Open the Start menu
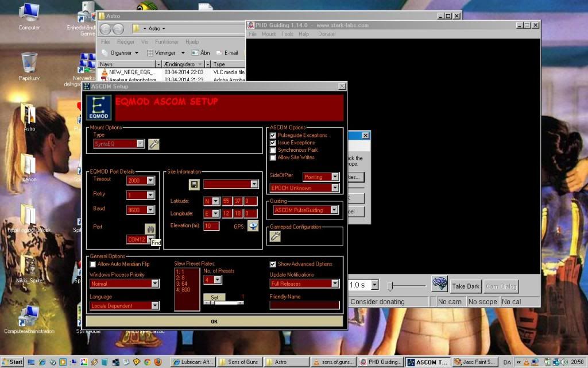Image resolution: width=588 pixels, height=368 pixels. pos(12,362)
